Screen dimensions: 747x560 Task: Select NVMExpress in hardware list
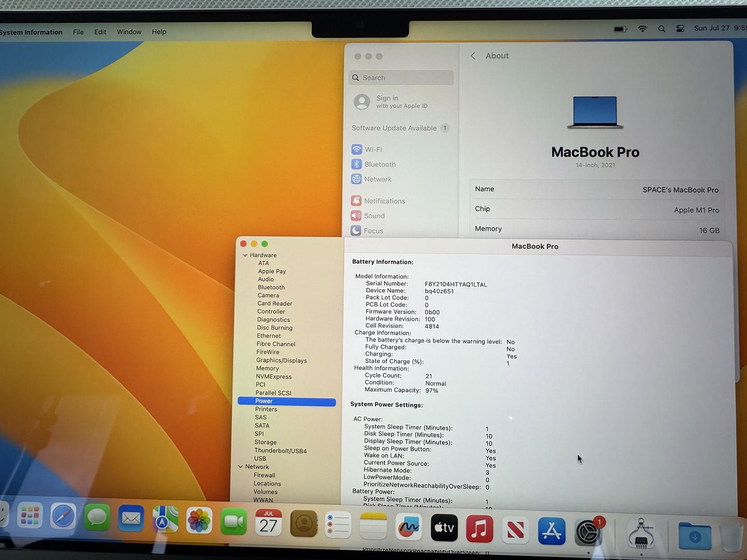pyautogui.click(x=273, y=376)
